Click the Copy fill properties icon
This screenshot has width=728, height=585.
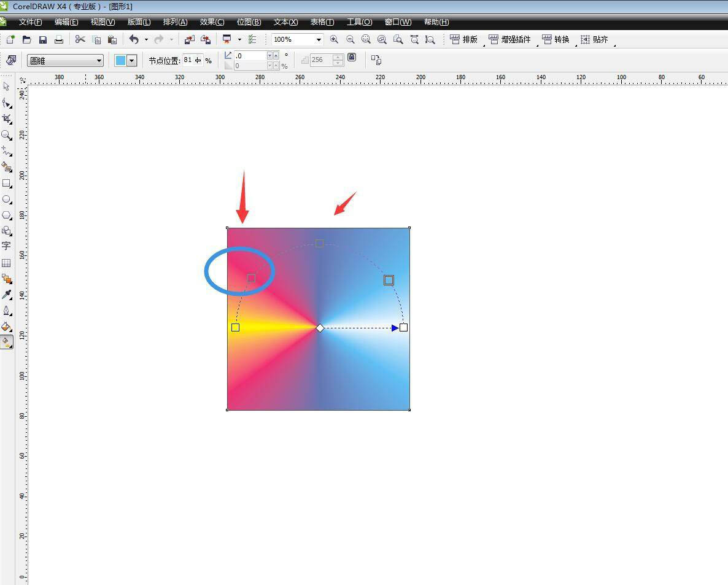pos(376,60)
